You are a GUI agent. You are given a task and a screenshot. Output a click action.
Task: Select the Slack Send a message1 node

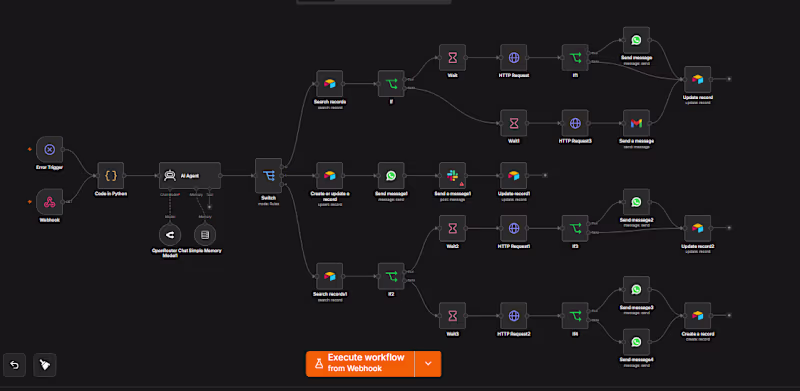[453, 176]
